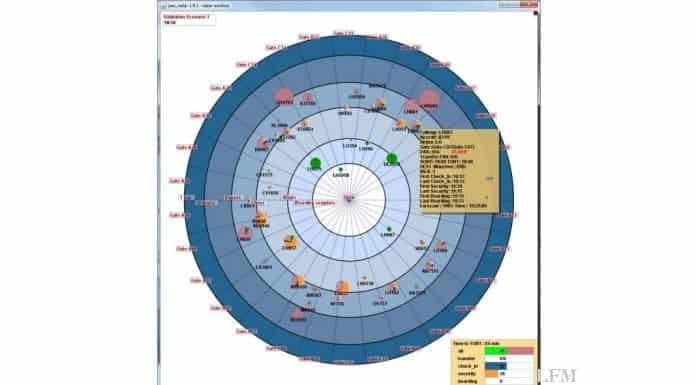Click the 'check_in' label in the legend
Screen dimensions: 696x385
[x=468, y=366]
